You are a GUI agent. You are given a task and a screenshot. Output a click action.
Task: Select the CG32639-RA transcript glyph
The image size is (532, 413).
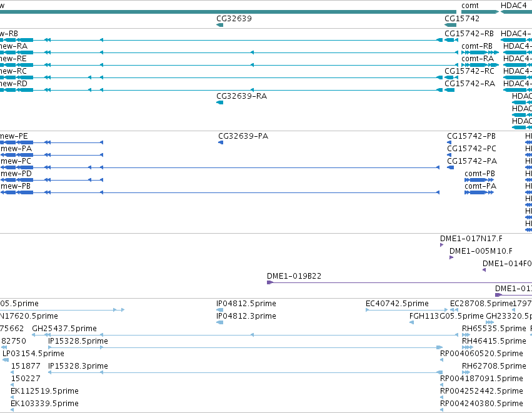point(220,102)
